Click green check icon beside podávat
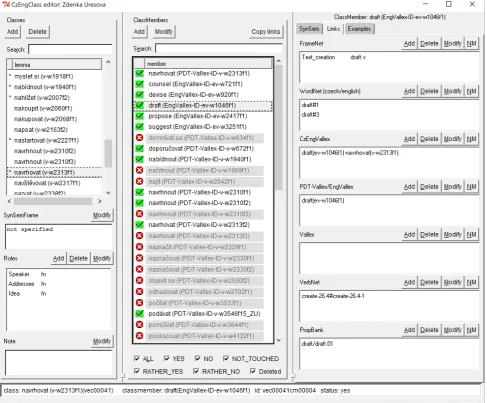Screen dimensions: 487x403 tap(139, 314)
